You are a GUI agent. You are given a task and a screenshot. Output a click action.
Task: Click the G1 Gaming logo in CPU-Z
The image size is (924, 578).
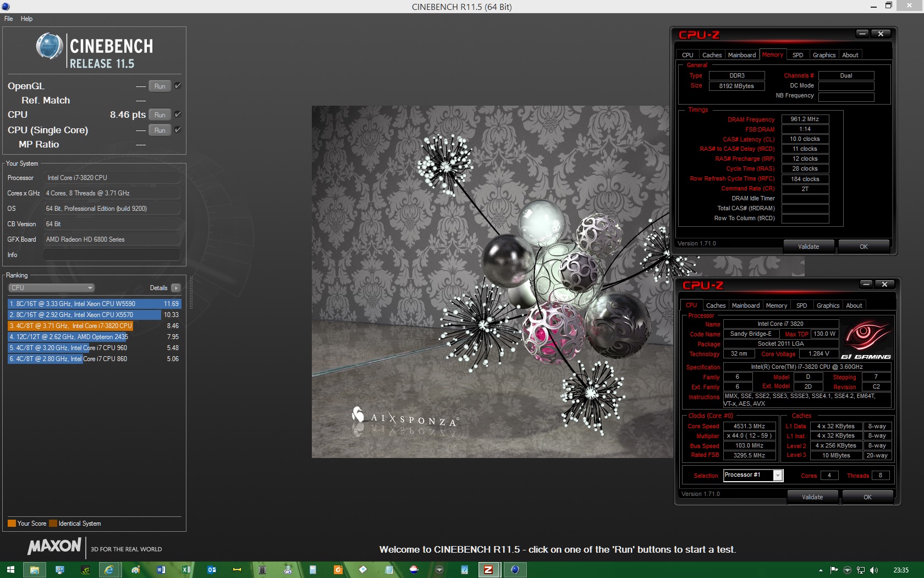pyautogui.click(x=866, y=340)
